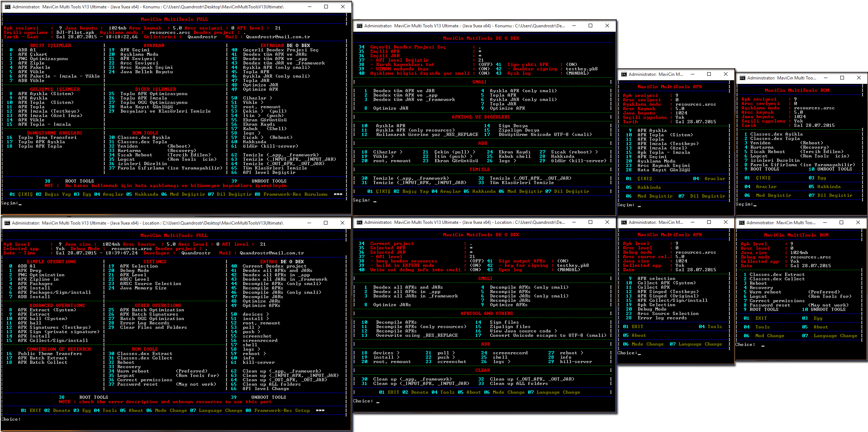
Task: Click the 'DJI-Pilot.apk' selected app value
Action: click(x=75, y=32)
